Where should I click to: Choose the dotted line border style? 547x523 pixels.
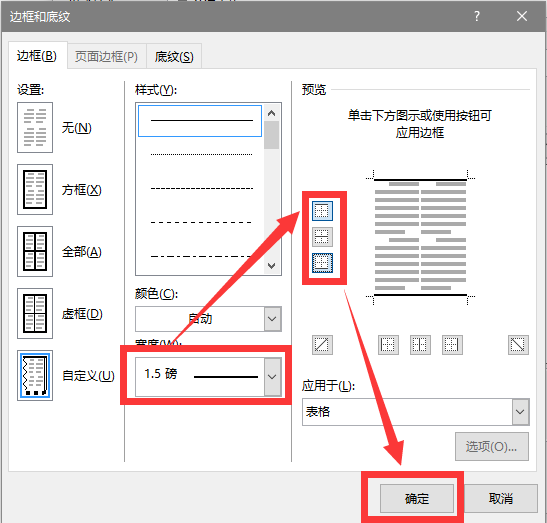pyautogui.click(x=201, y=154)
